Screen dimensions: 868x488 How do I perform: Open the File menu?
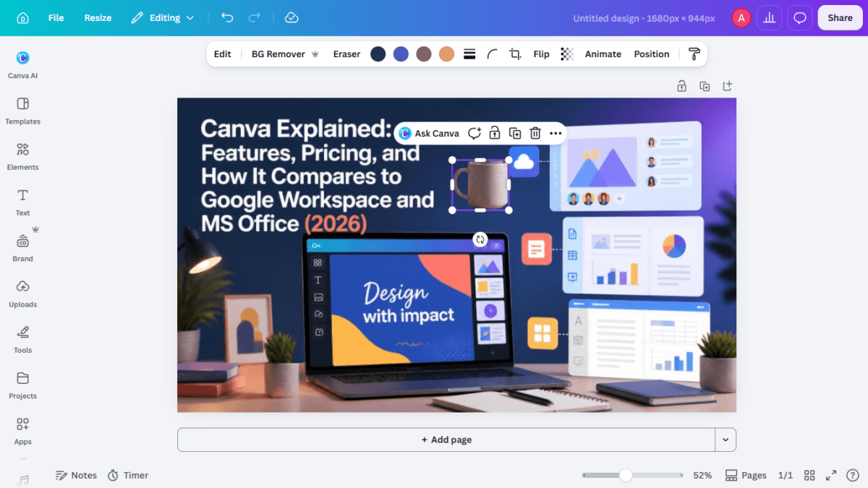[x=56, y=18]
